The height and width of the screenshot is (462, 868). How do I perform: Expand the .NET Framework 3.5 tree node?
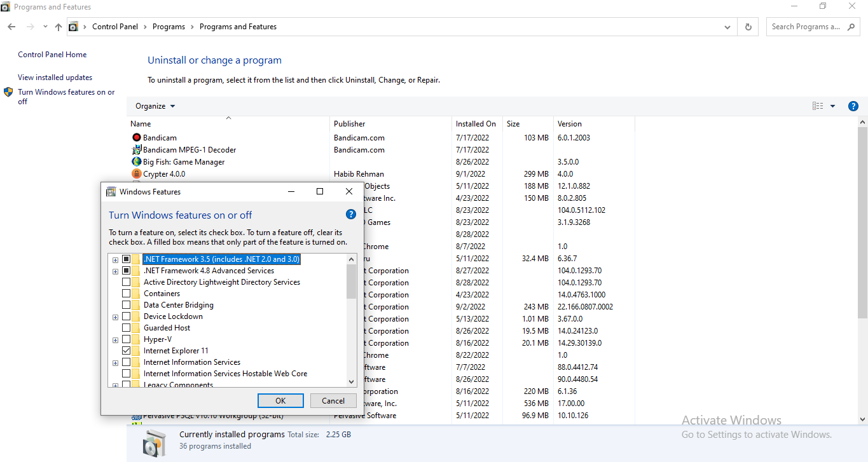pyautogui.click(x=115, y=260)
